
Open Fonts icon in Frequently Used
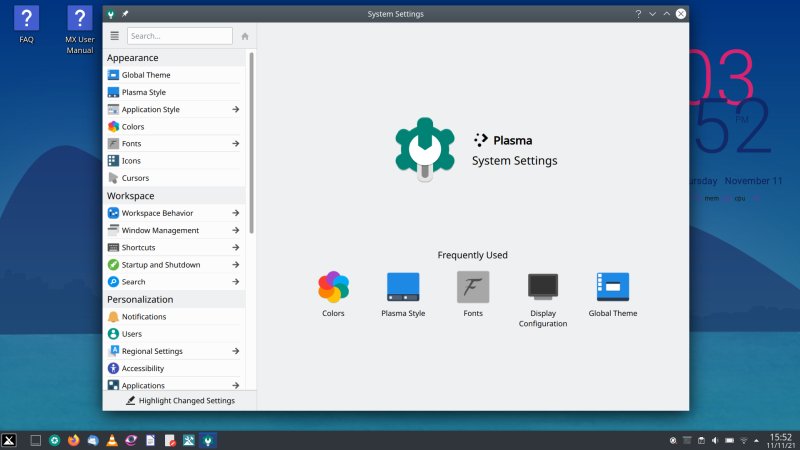tap(473, 288)
